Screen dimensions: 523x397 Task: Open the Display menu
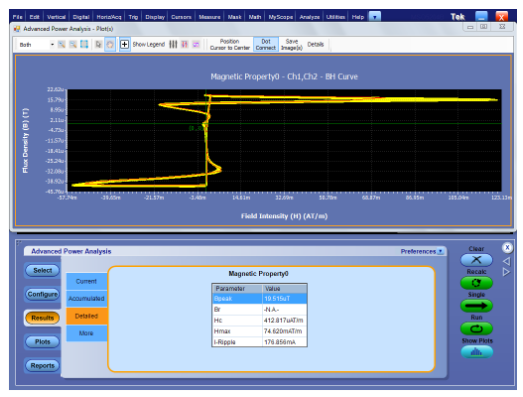(155, 17)
